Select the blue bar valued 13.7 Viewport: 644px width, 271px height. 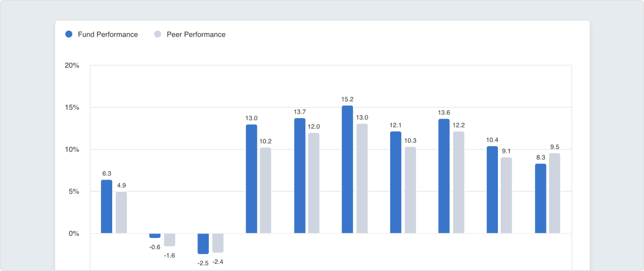point(300,176)
